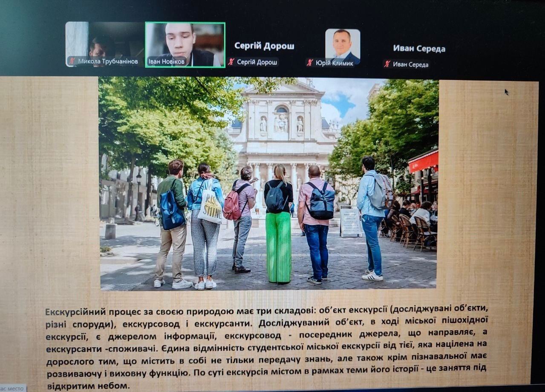
Task: Click the large Иван Середа name display
Action: [x=419, y=49]
